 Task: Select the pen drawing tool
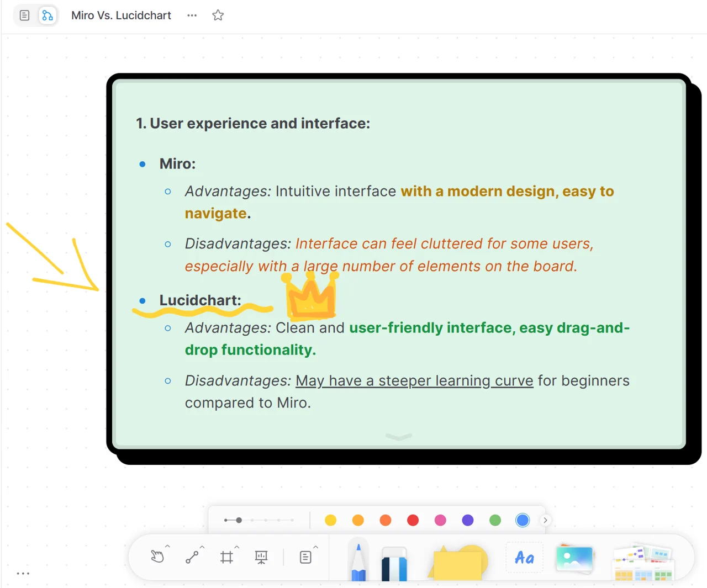pos(358,560)
